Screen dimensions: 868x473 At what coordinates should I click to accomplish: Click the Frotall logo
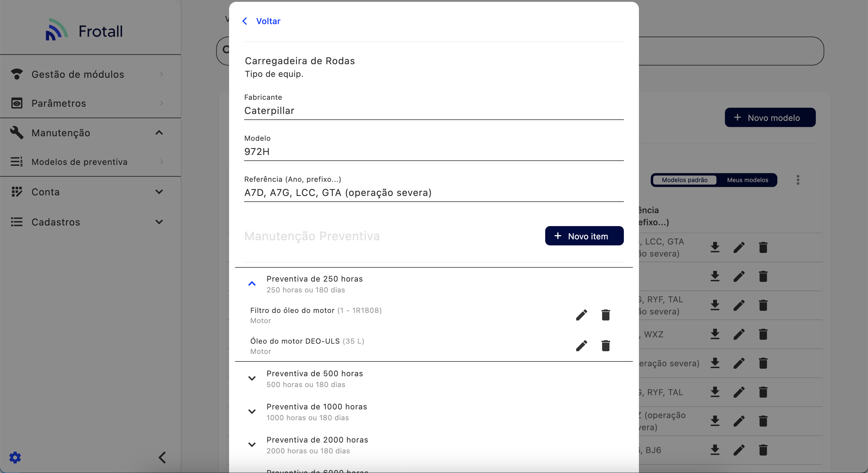pos(84,30)
